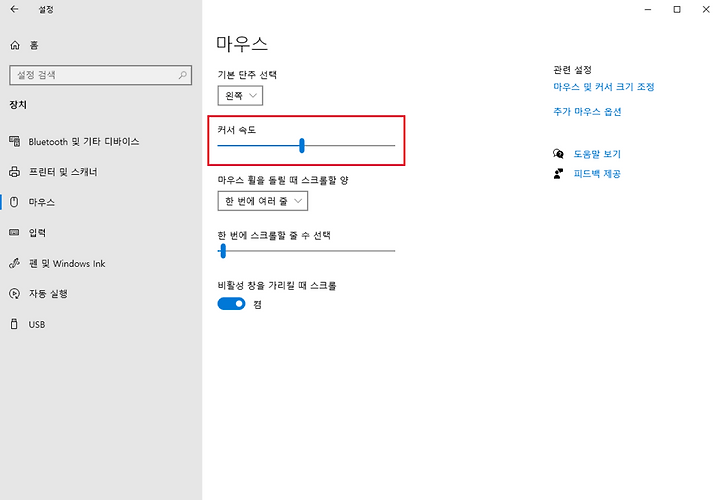The image size is (720, 500).
Task: Open 도움말 보기 link
Action: tap(597, 154)
